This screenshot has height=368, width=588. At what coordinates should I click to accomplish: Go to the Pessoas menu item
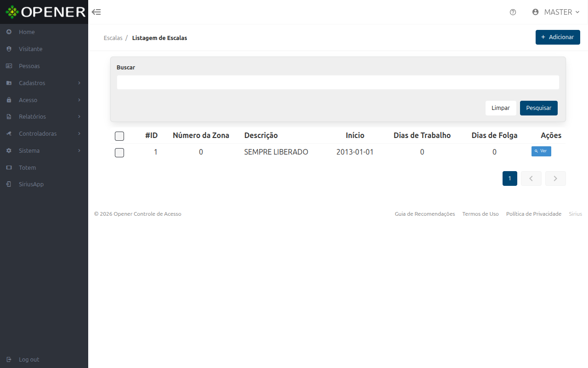(x=44, y=66)
